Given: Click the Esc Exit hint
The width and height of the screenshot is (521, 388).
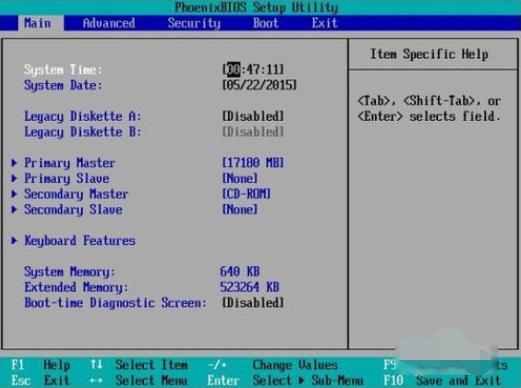Looking at the screenshot, I should 40,380.
